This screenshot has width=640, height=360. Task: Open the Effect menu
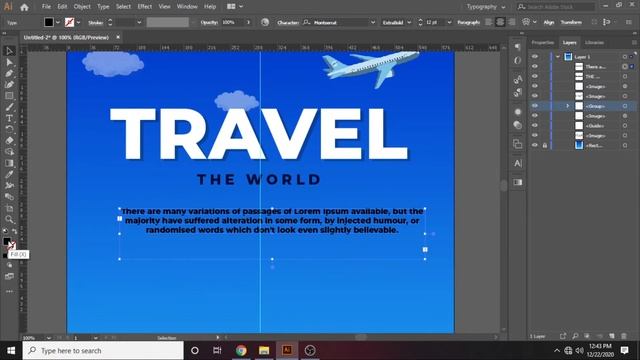click(144, 7)
